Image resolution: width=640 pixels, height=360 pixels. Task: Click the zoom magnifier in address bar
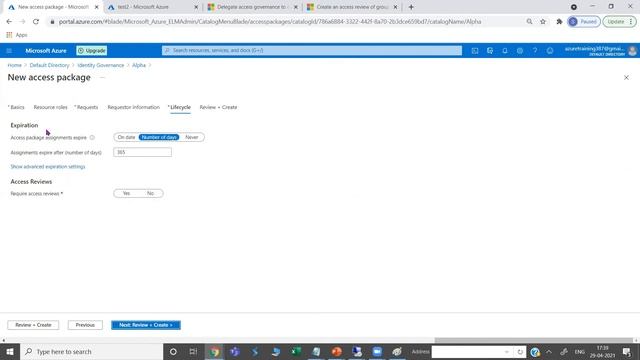[529, 22]
